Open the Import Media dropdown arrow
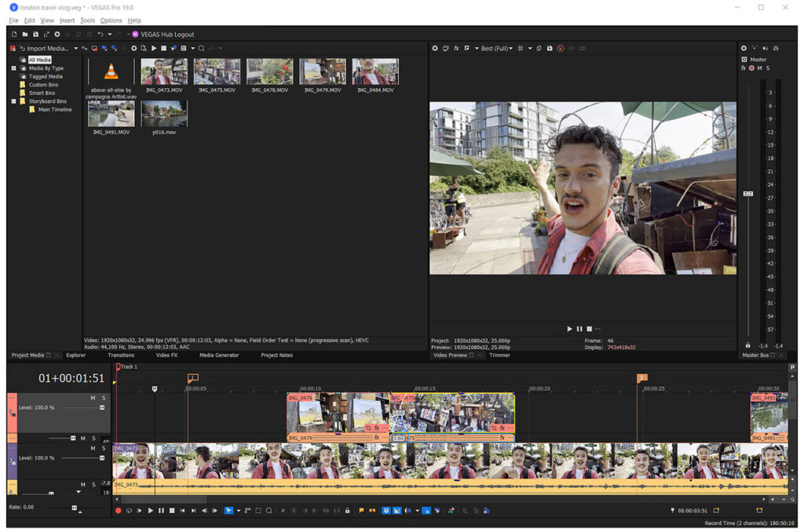804x532 pixels. (x=76, y=48)
